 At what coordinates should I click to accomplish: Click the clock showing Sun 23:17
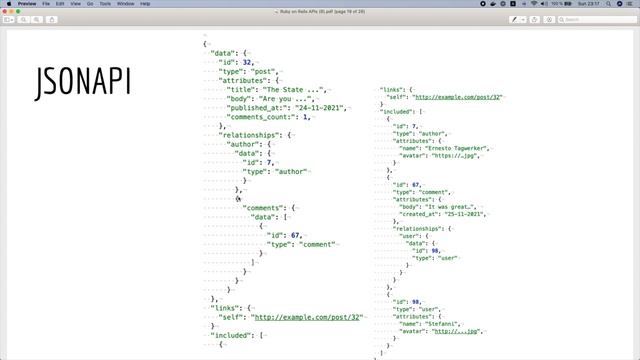(589, 4)
